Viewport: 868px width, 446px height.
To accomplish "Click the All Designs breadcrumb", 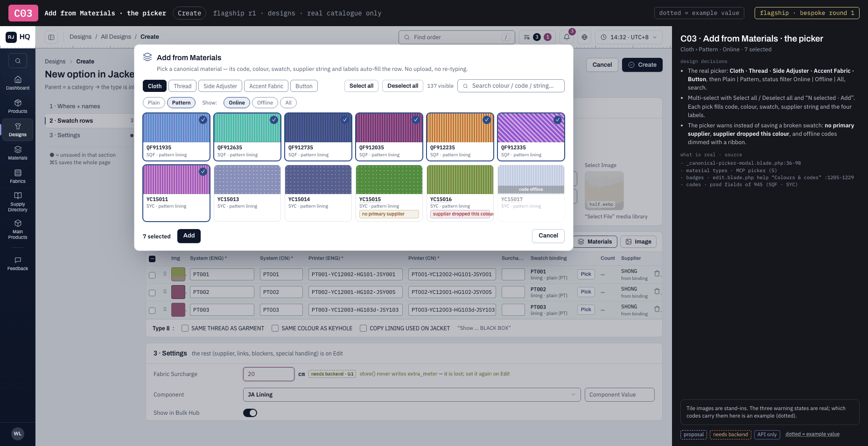I will 116,37.
